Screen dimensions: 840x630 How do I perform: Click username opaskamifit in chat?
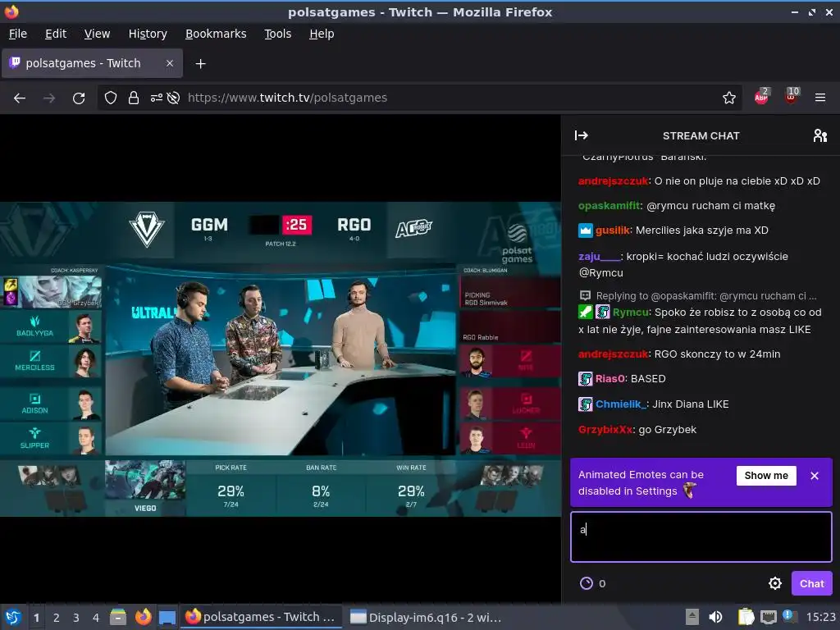click(609, 206)
